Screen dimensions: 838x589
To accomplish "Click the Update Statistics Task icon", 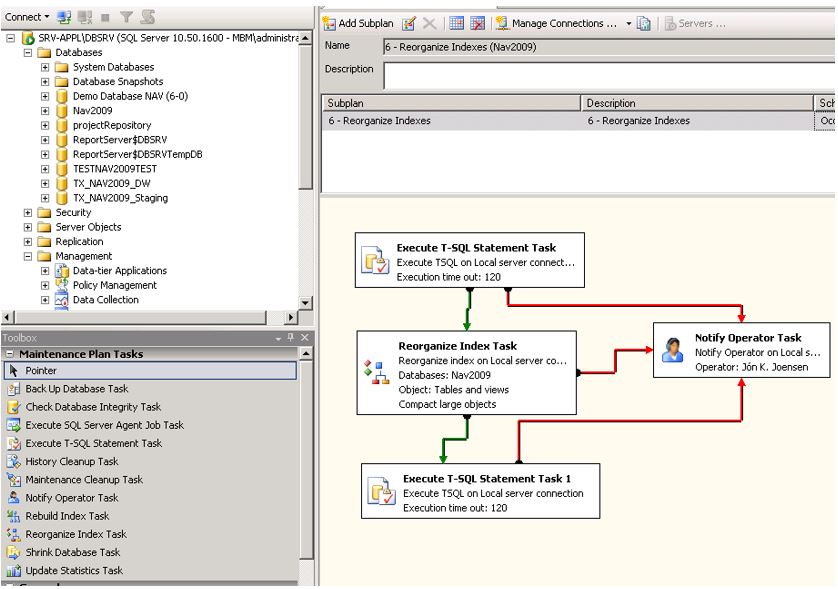I will (x=14, y=571).
